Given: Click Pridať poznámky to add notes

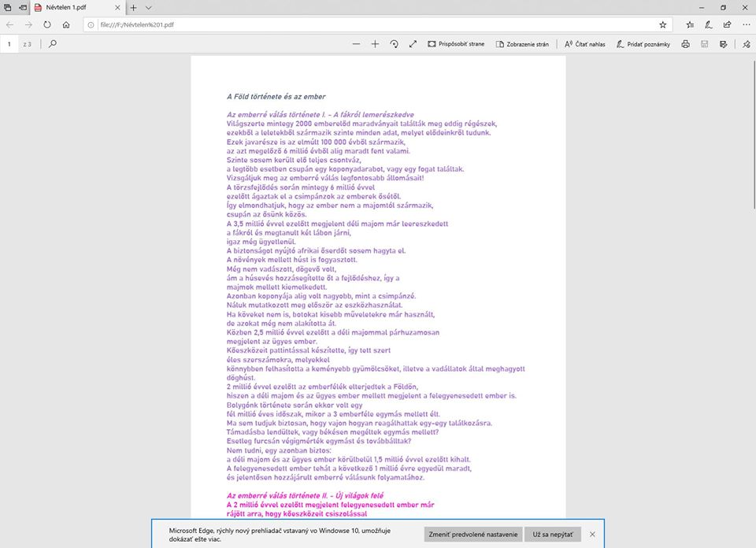Looking at the screenshot, I should click(x=643, y=44).
